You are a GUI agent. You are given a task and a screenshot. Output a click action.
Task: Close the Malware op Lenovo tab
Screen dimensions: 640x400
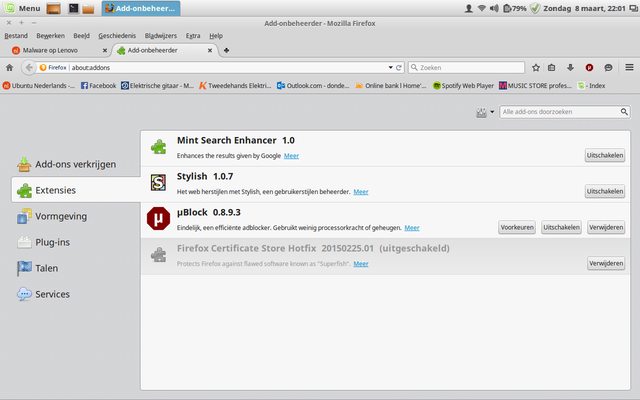[105, 51]
